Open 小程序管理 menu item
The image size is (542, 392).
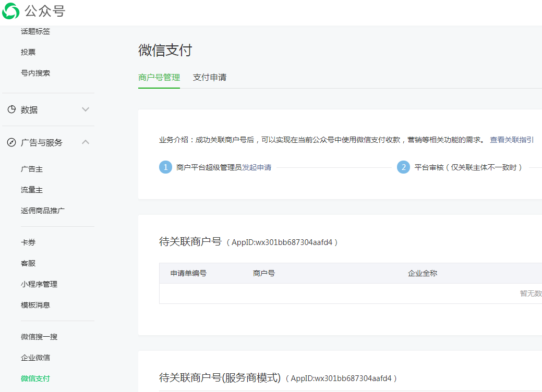tap(39, 284)
